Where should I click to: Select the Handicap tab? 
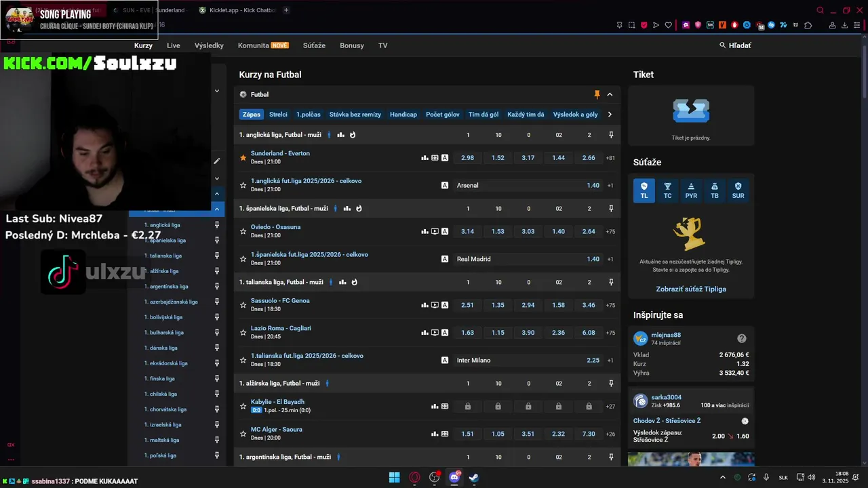point(403,115)
